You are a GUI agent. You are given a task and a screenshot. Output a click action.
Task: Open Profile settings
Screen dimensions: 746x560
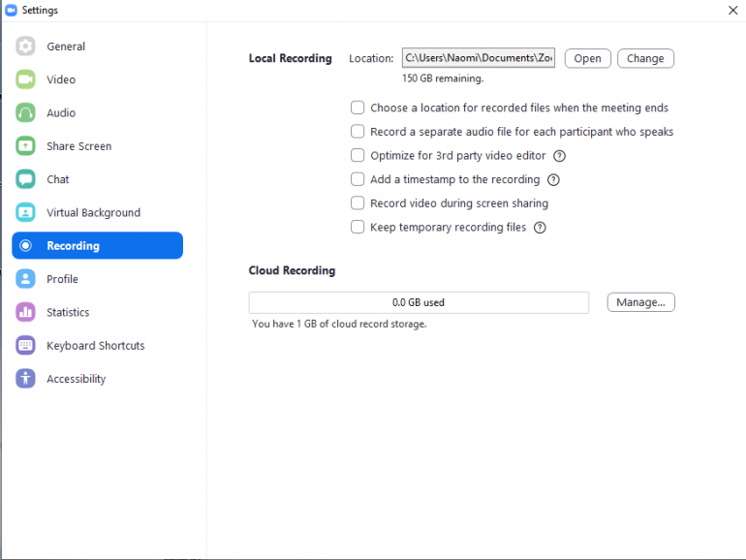pyautogui.click(x=97, y=279)
